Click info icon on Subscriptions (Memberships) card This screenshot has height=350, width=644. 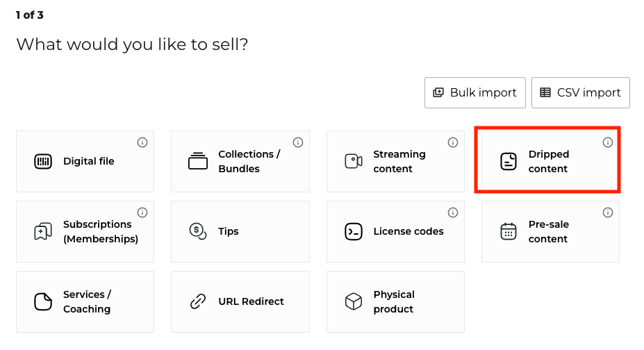(142, 212)
